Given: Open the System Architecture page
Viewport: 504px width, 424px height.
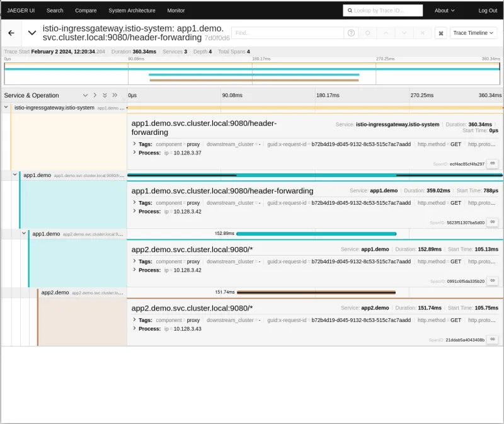Looking at the screenshot, I should point(131,10).
